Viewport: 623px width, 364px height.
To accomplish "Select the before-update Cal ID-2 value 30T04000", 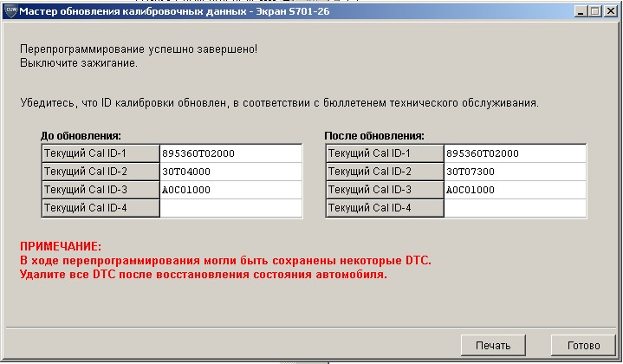I will pos(230,172).
